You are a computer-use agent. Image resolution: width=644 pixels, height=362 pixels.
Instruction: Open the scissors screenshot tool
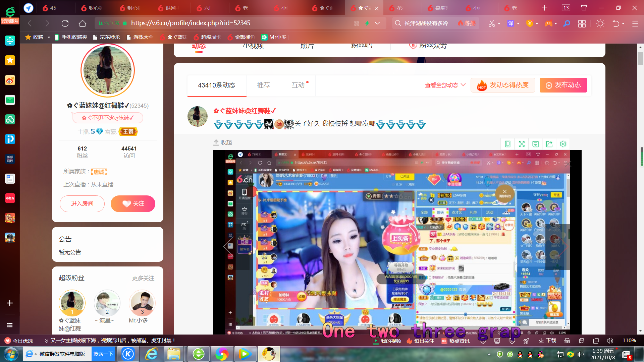pos(492,23)
